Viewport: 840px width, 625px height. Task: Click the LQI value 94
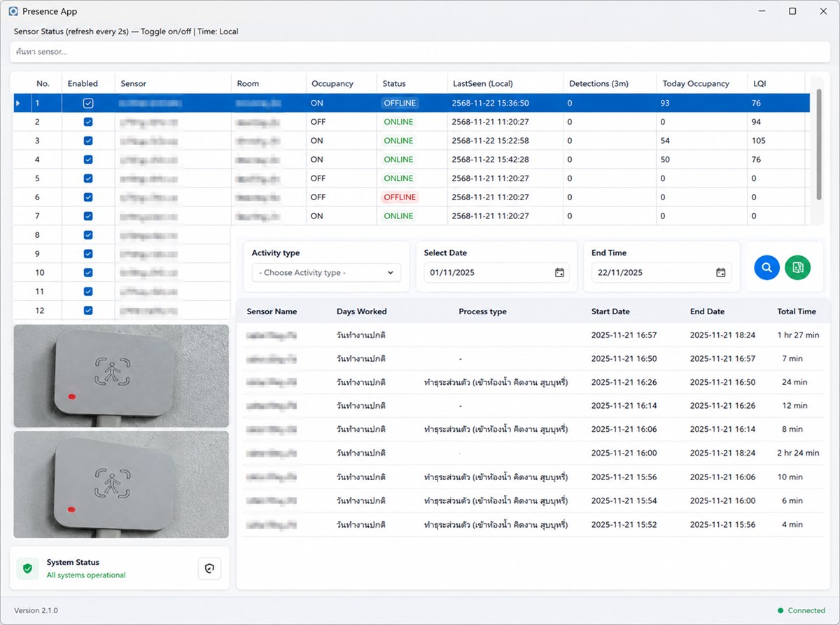point(757,122)
